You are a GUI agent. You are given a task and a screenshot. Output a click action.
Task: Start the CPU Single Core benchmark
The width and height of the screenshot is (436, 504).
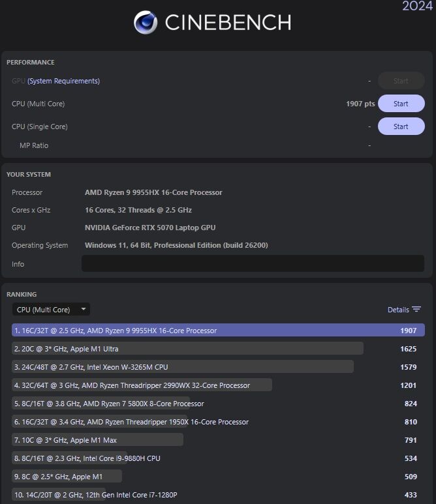point(401,126)
